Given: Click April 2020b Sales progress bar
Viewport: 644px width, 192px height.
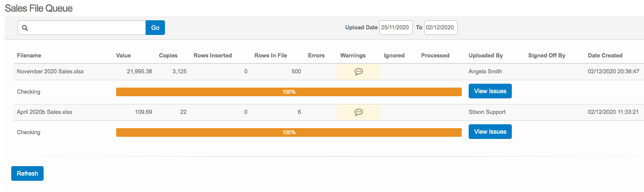Looking at the screenshot, I should click(289, 132).
